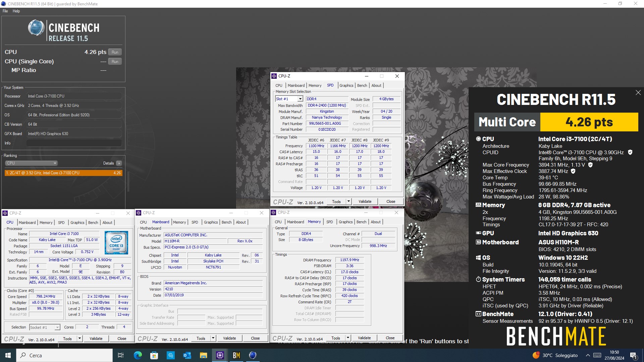This screenshot has width=644, height=362.
Task: Select SPD tab in the Memory CPU-Z window
Action: (330, 222)
